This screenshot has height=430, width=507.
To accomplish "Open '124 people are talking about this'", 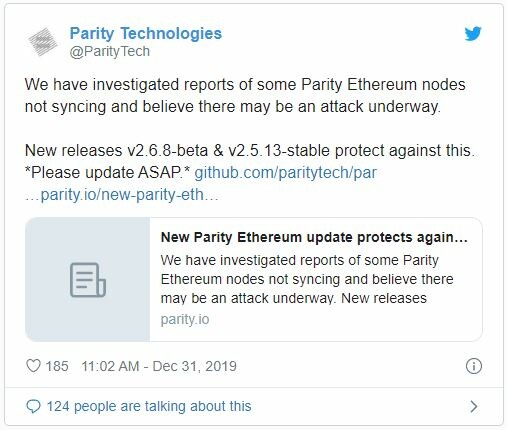I will coord(149,406).
